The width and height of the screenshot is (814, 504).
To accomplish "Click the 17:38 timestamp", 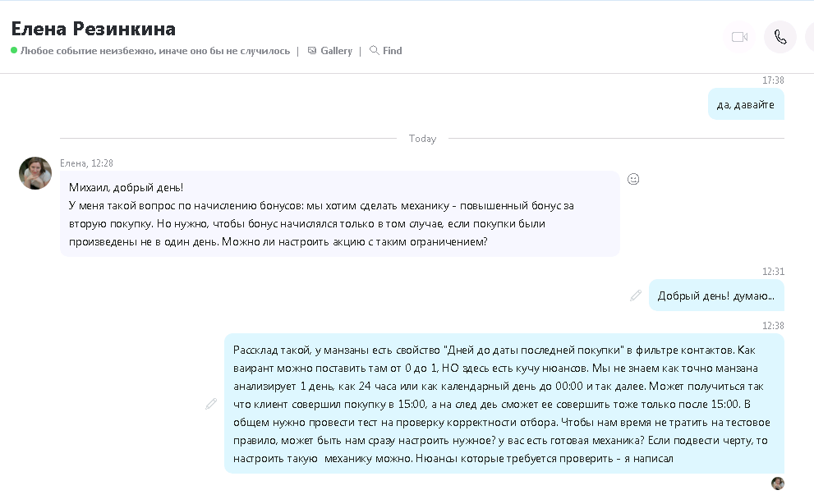I will coord(773,80).
